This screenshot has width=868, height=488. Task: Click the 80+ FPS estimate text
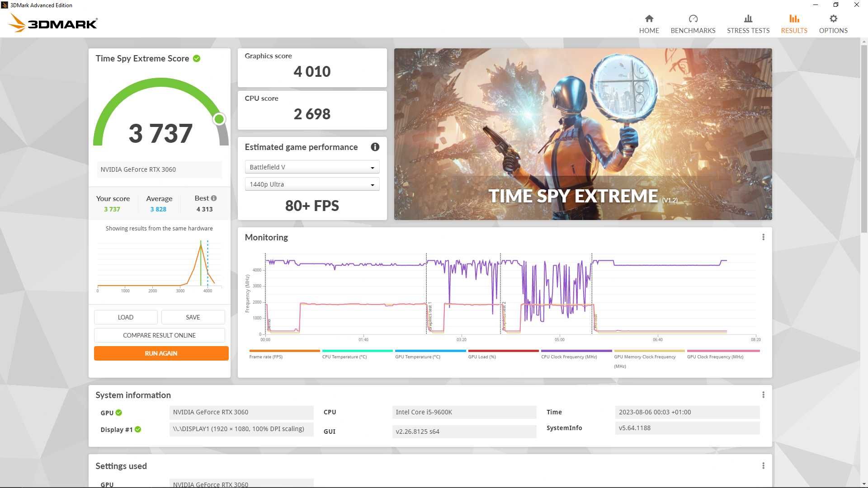(312, 206)
